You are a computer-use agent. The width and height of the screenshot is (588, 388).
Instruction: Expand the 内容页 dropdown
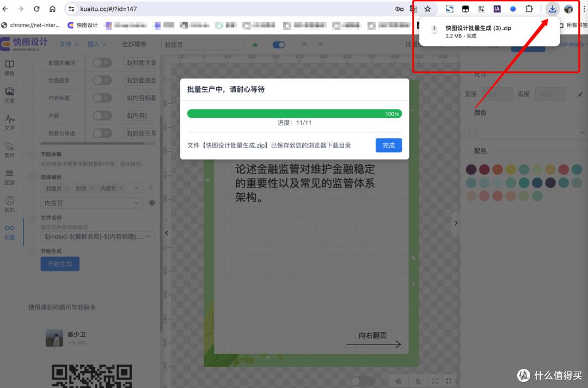click(x=92, y=203)
